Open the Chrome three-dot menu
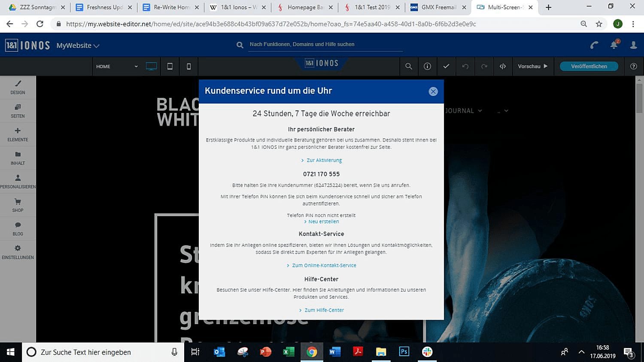The width and height of the screenshot is (644, 362). click(x=633, y=24)
